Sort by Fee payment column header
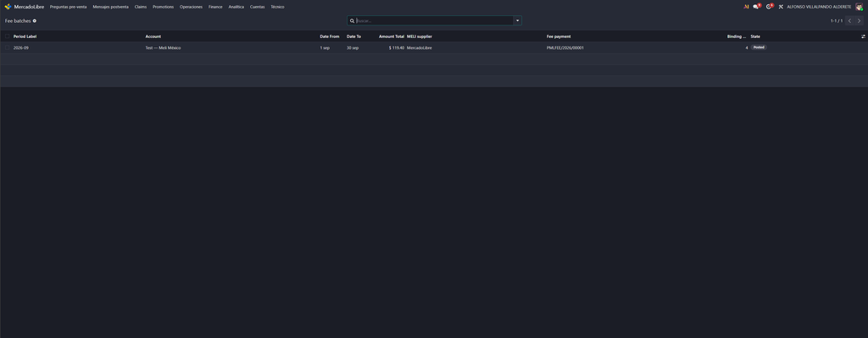This screenshot has width=868, height=338. pyautogui.click(x=559, y=36)
